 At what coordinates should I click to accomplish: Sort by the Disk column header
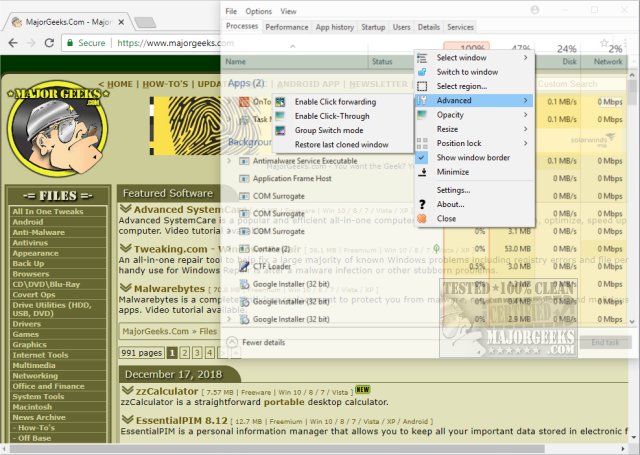point(569,62)
